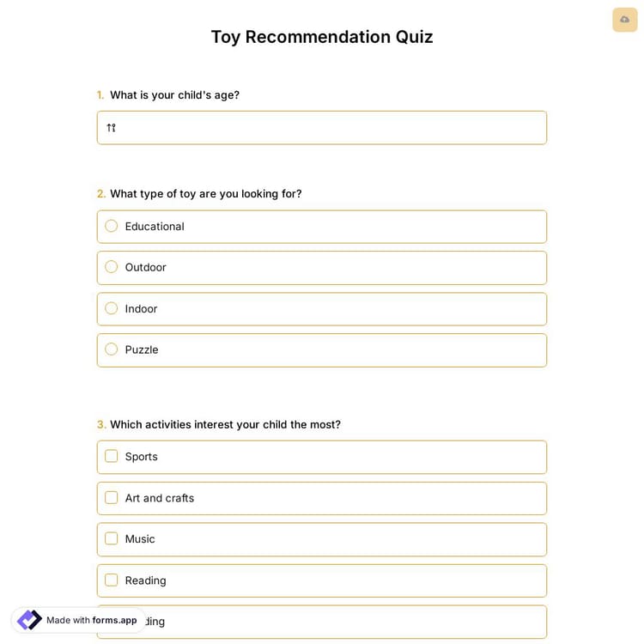Enable the Music activity checkbox
Image resolution: width=644 pixels, height=644 pixels.
112,539
